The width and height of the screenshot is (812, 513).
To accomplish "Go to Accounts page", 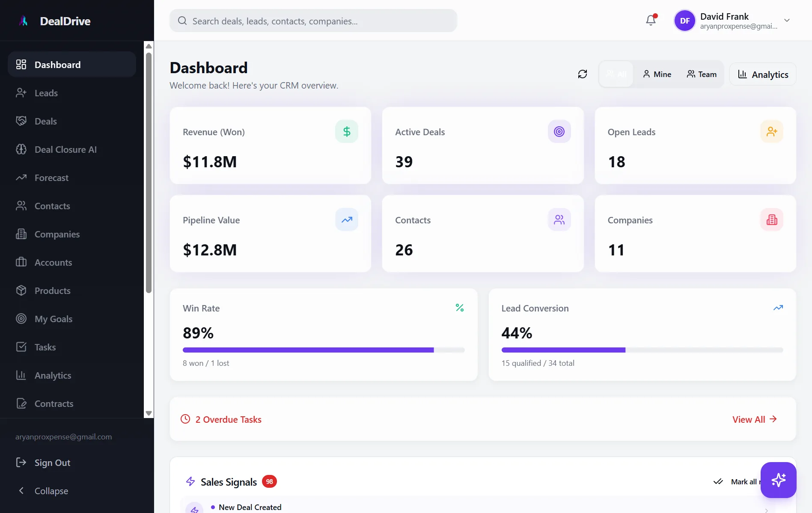I will click(72, 262).
